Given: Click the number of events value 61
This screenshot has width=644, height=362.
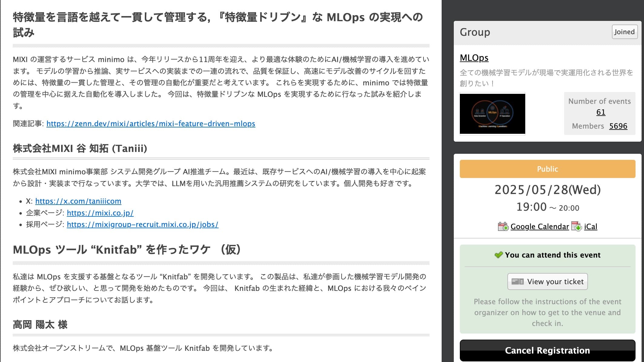Looking at the screenshot, I should click(x=601, y=112).
